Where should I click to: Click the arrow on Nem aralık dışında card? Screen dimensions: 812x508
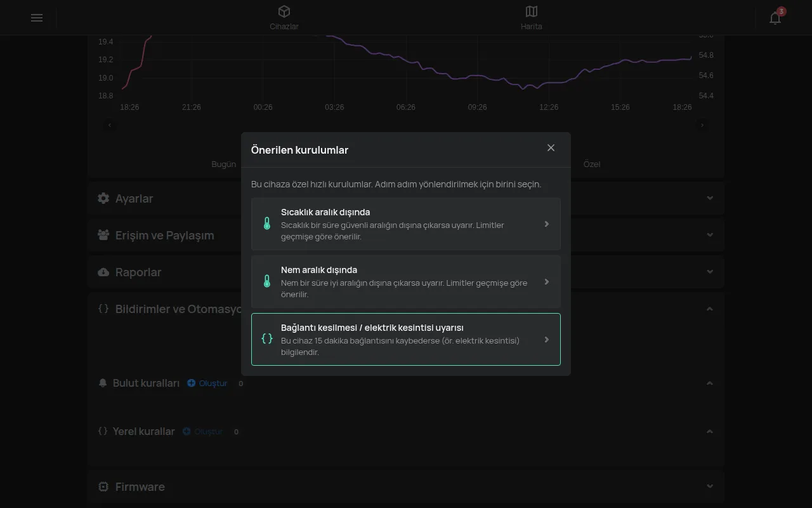click(x=547, y=282)
